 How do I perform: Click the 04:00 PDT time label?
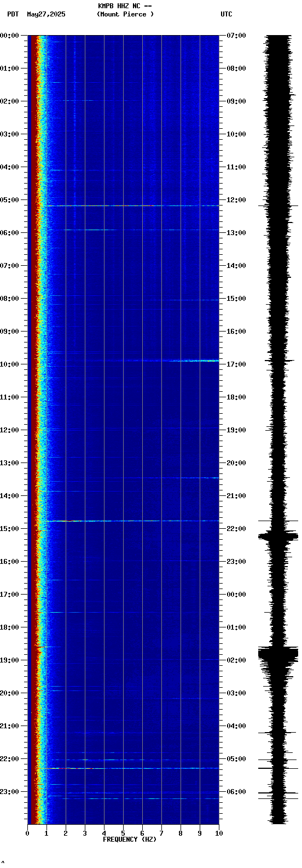[10, 167]
